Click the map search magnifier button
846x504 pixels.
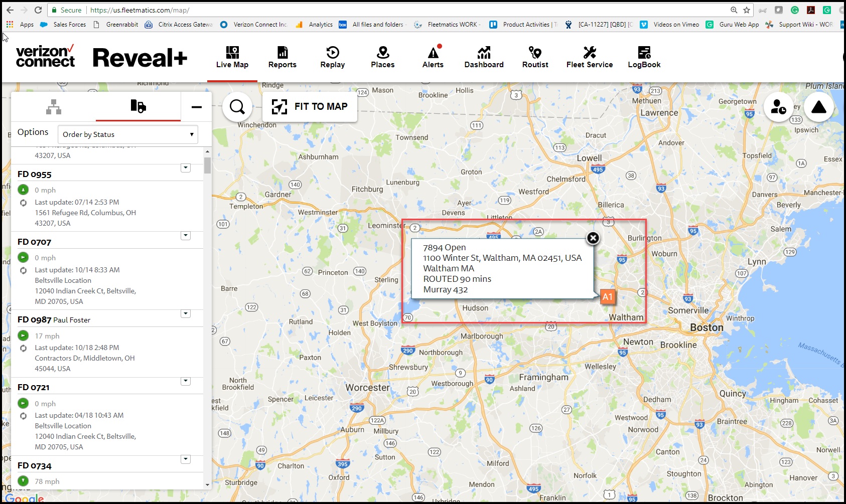(237, 107)
